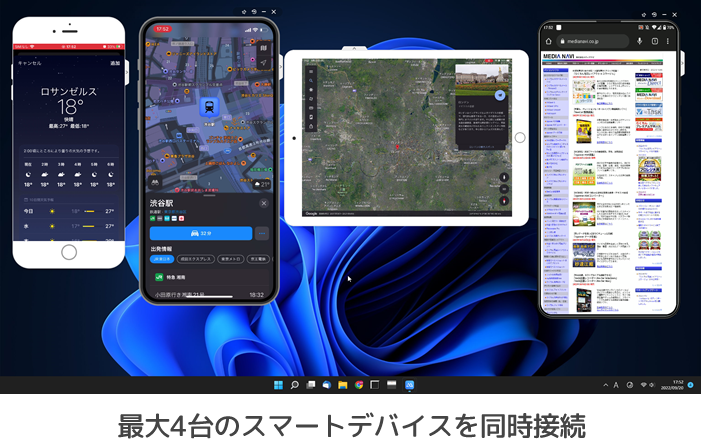Viewport: 701px width, 439px height.
Task: Tap the microphone icon in Chrome address bar
Action: (640, 40)
